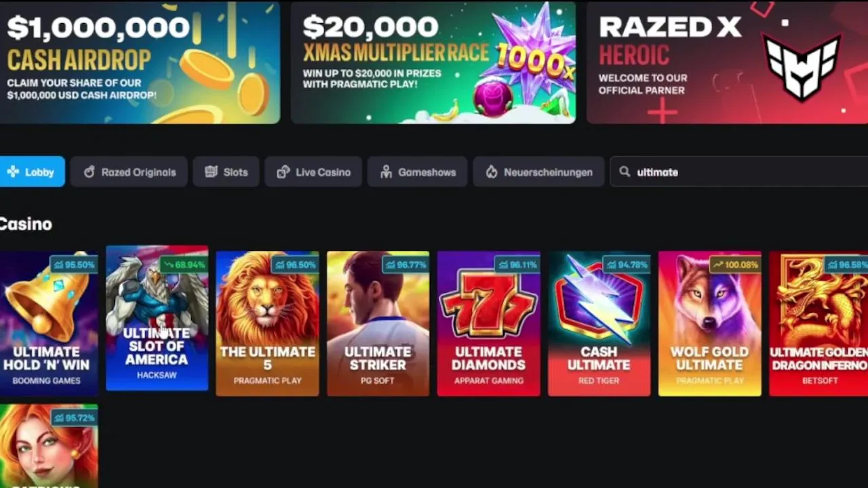Switch to Razed Originals tab
Image resolution: width=868 pixels, height=488 pixels.
coord(129,172)
